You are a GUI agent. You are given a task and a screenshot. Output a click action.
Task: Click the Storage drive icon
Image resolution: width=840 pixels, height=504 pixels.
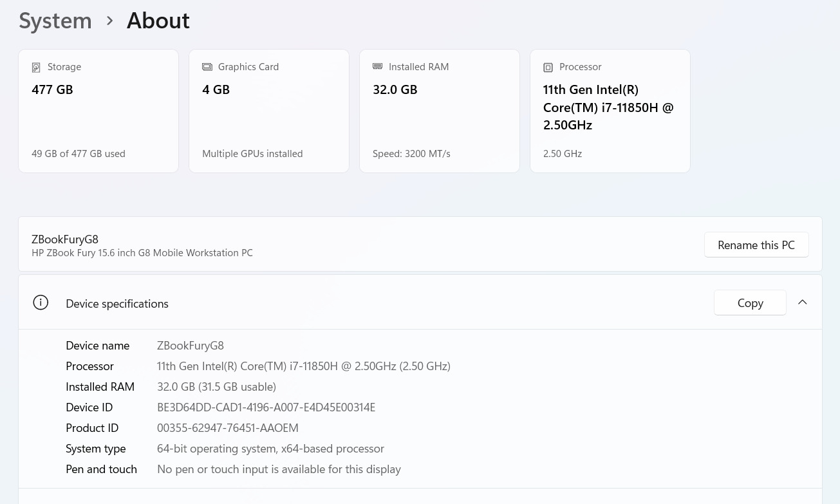pos(37,68)
